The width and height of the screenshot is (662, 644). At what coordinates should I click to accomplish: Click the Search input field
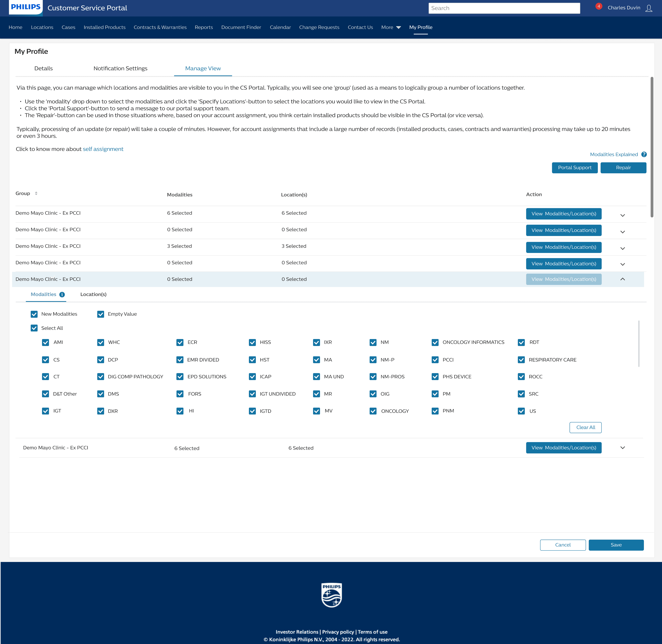504,8
